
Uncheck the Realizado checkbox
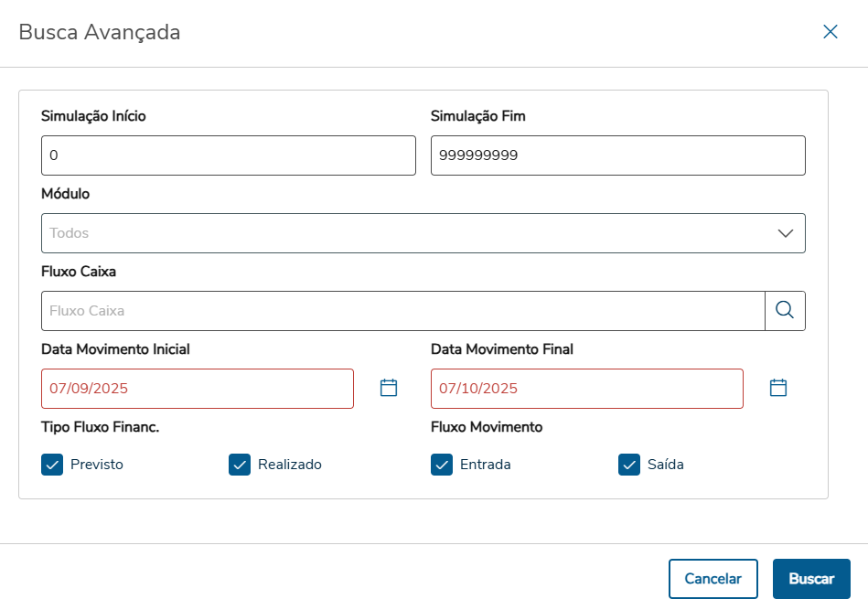[240, 465]
